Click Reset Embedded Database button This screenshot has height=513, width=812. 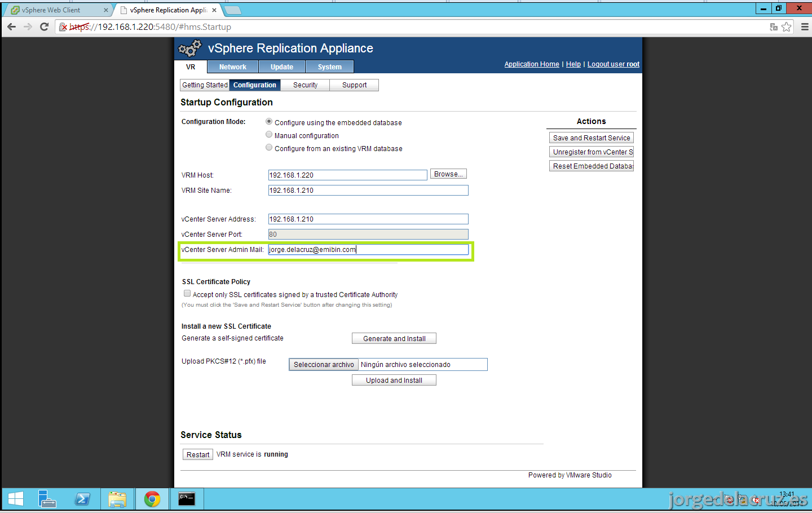tap(592, 166)
